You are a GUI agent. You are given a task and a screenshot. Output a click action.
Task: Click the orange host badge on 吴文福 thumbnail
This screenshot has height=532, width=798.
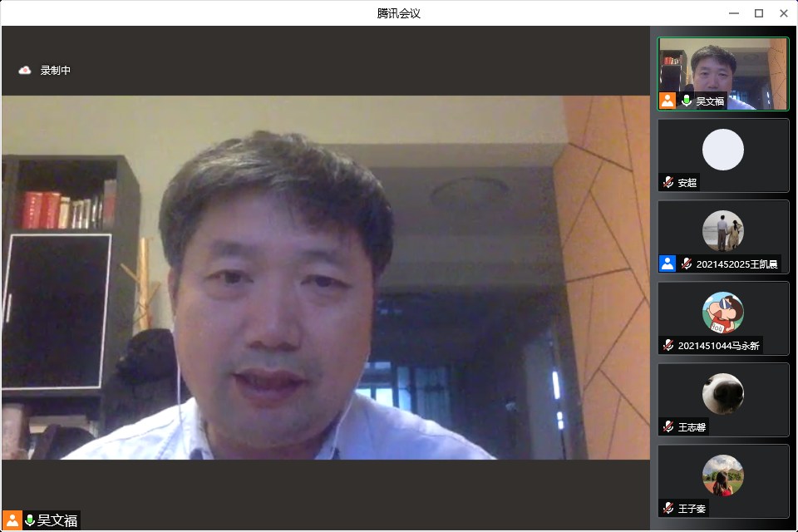pyautogui.click(x=667, y=101)
